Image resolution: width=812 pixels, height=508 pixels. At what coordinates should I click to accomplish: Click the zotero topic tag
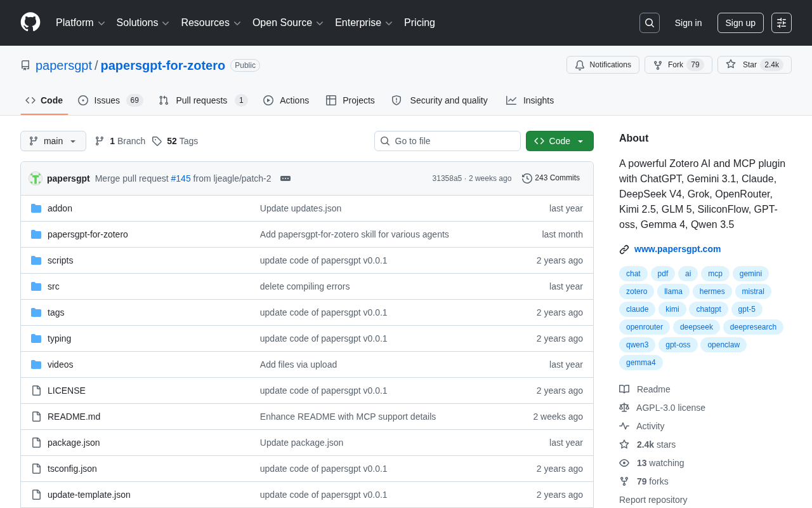(636, 291)
